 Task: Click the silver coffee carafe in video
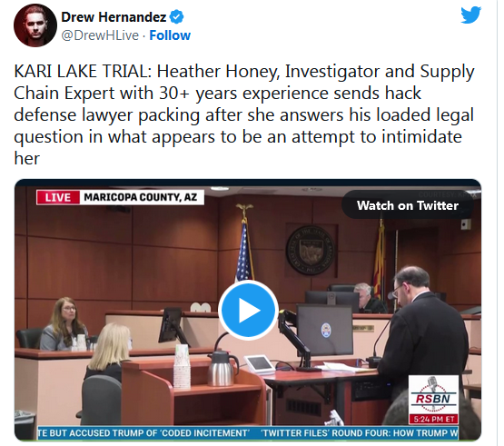click(x=222, y=369)
